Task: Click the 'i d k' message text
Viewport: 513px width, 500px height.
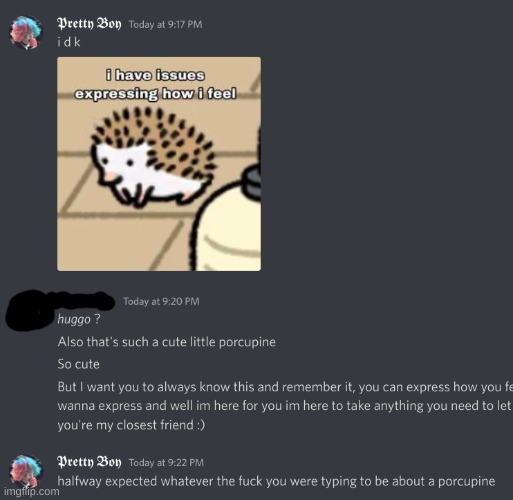Action: pos(69,42)
